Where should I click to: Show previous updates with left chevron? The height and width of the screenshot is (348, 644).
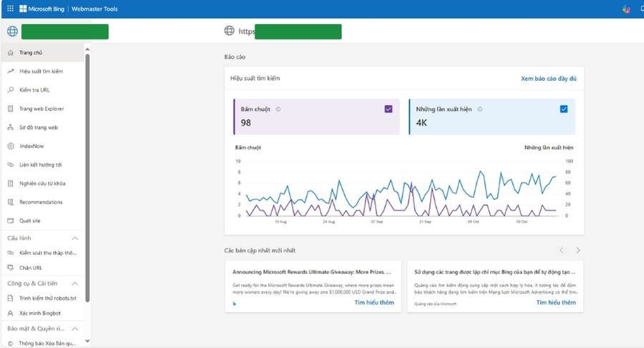tap(562, 250)
